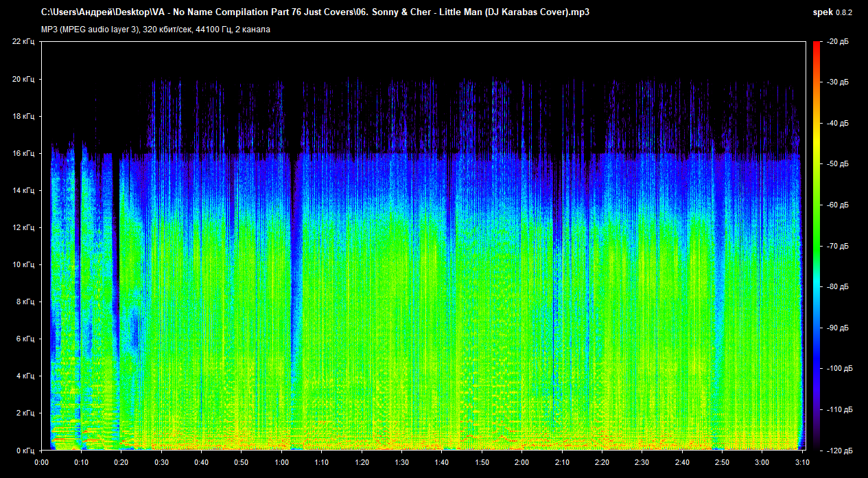Click the 1:00 time axis label
Screen dimensions: 868x478
pos(281,462)
